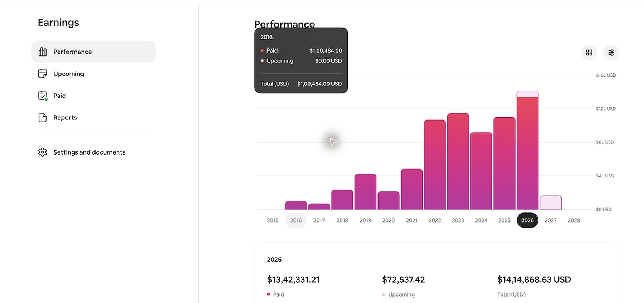Click the Upcoming calendar icon
The height and width of the screenshot is (303, 644).
pyautogui.click(x=43, y=74)
